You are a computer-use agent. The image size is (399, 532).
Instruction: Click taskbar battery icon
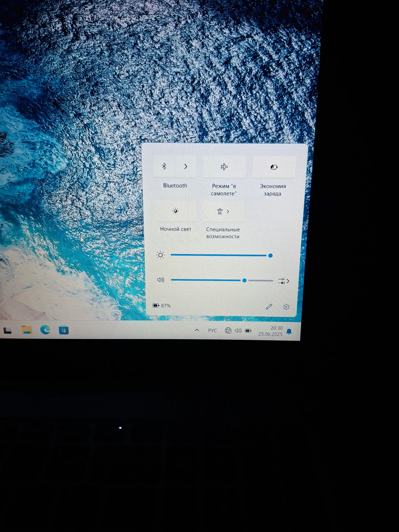[x=248, y=331]
